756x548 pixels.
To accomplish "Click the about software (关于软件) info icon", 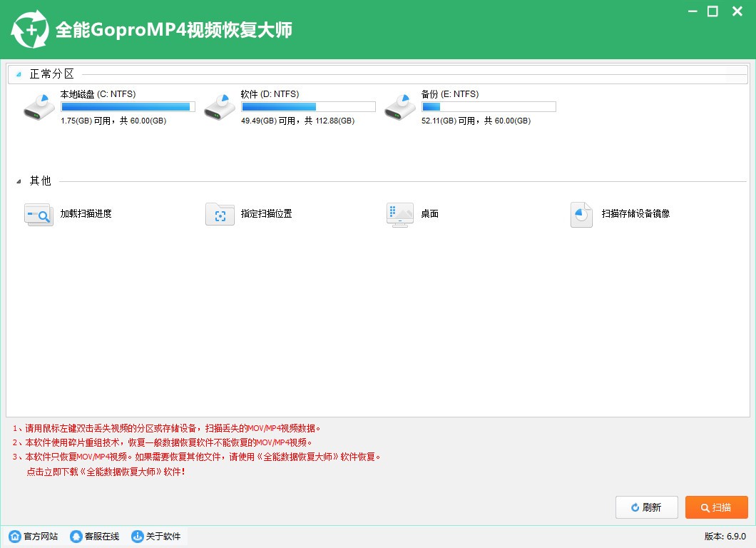I will pyautogui.click(x=138, y=536).
